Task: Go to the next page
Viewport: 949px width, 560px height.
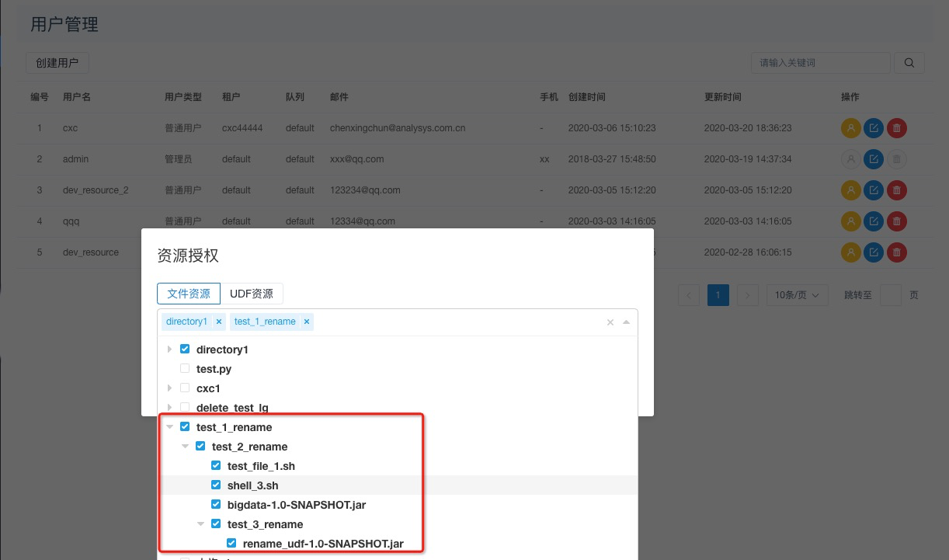Action: click(x=748, y=295)
